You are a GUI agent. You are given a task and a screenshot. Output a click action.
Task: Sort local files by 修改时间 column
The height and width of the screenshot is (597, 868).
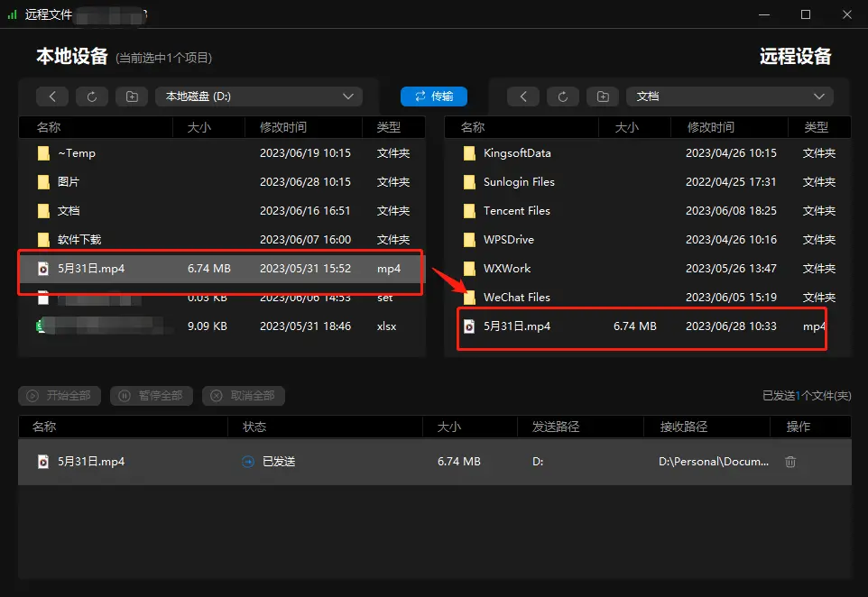283,127
